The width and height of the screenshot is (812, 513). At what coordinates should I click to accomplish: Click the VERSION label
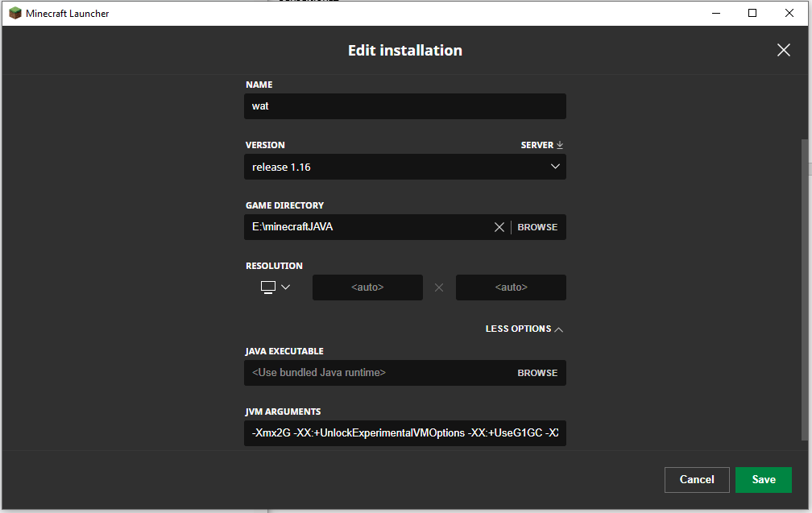click(265, 145)
